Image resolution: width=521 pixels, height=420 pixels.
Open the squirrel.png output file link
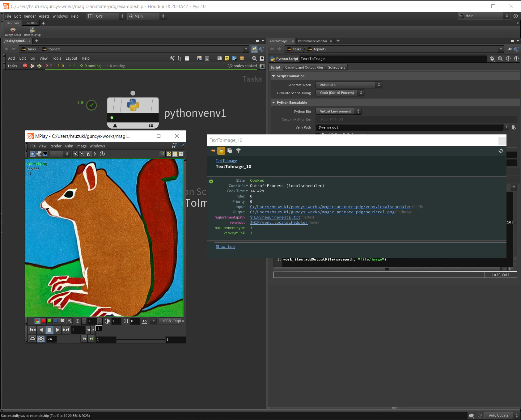322,212
